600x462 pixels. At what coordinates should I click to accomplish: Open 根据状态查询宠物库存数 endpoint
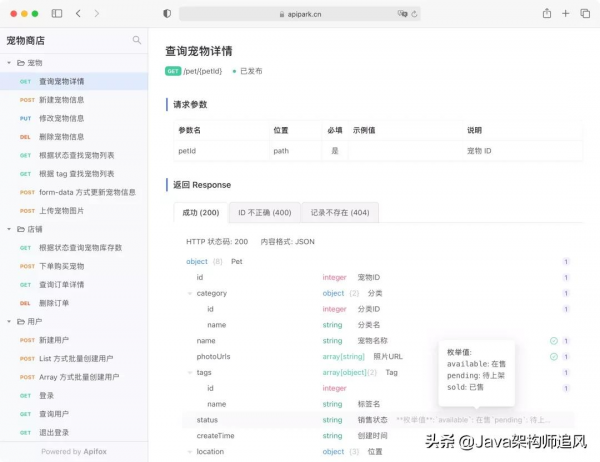coord(74,248)
